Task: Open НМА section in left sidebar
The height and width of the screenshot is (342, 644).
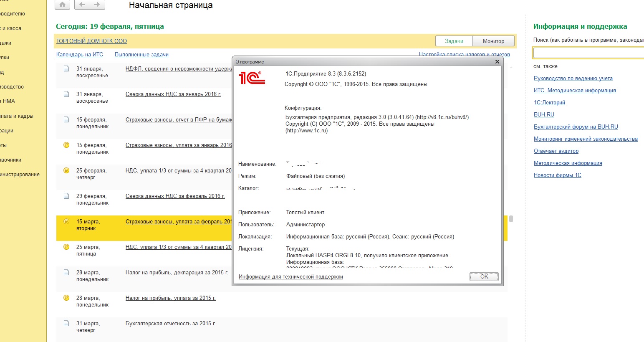Action: [8, 101]
